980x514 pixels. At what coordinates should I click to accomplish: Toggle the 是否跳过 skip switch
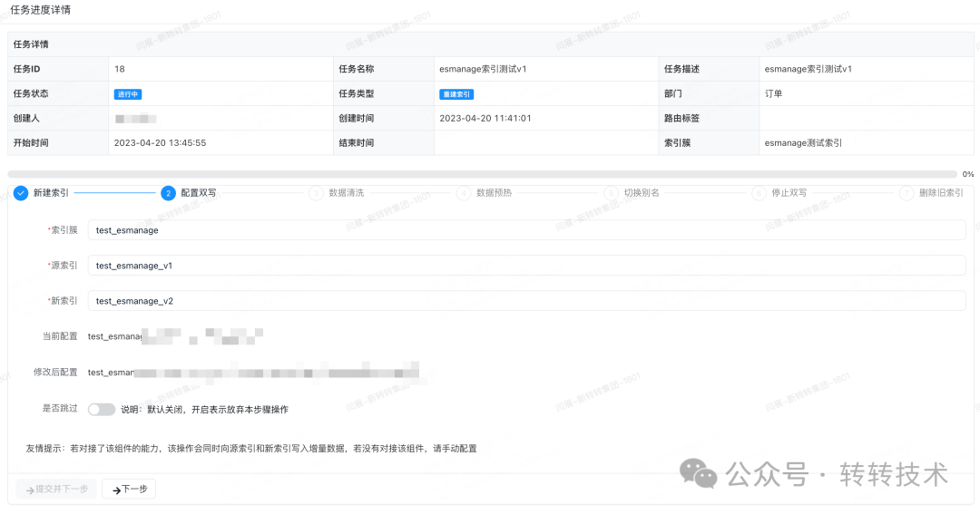pos(102,409)
